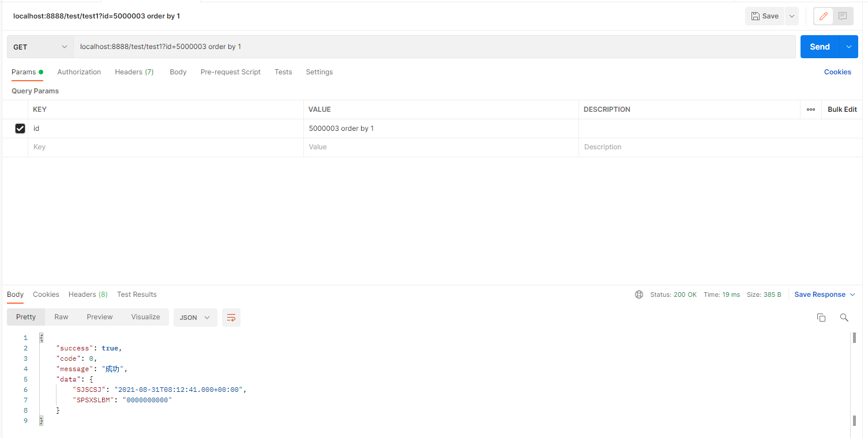This screenshot has width=868, height=438.
Task: Open response search magnifier icon
Action: click(844, 318)
